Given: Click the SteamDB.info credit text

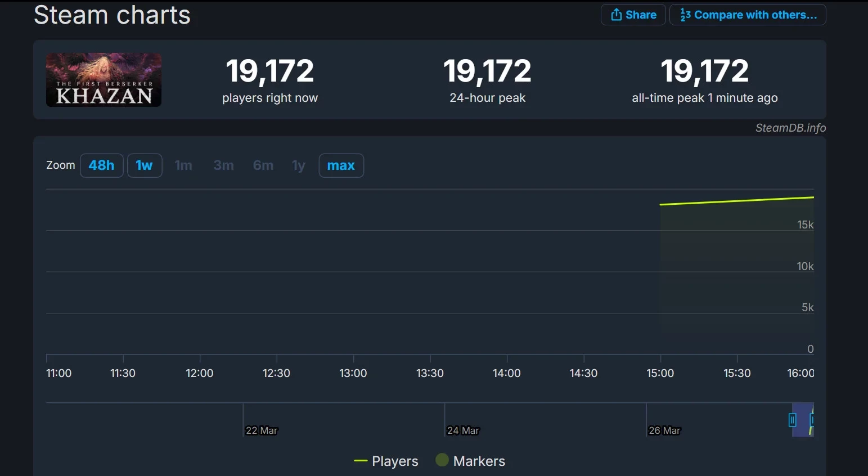Looking at the screenshot, I should 790,128.
